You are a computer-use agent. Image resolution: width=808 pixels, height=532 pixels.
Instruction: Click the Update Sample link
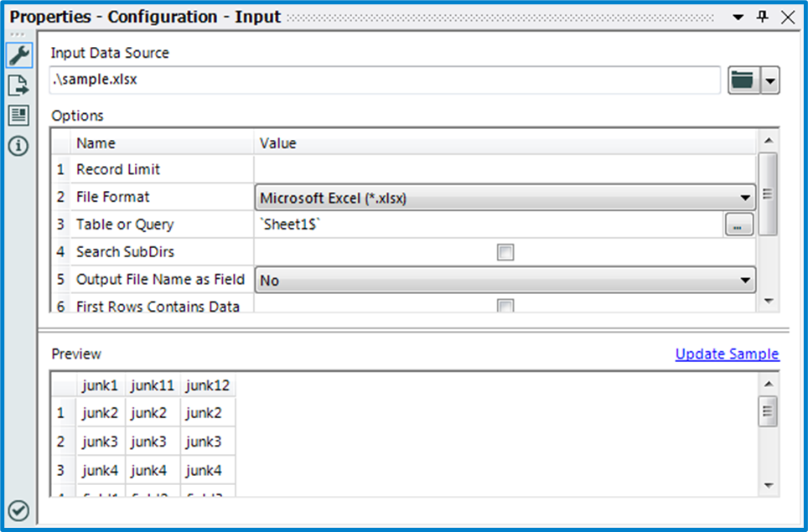pyautogui.click(x=727, y=354)
